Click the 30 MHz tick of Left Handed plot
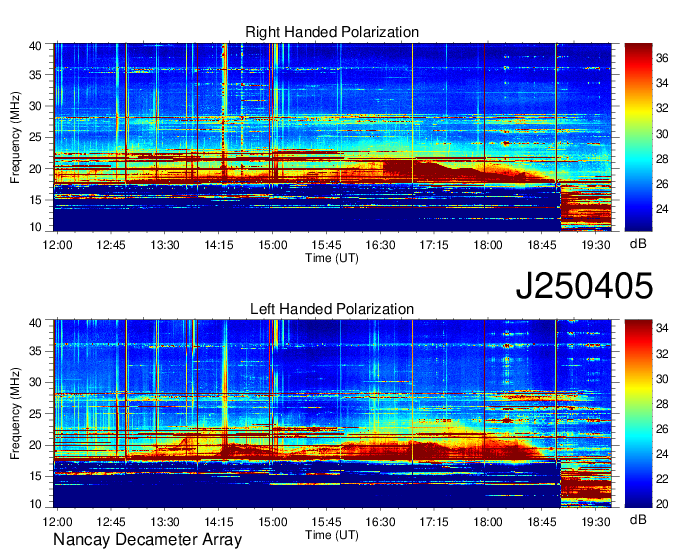Viewport: 680px width, 552px height. point(36,382)
